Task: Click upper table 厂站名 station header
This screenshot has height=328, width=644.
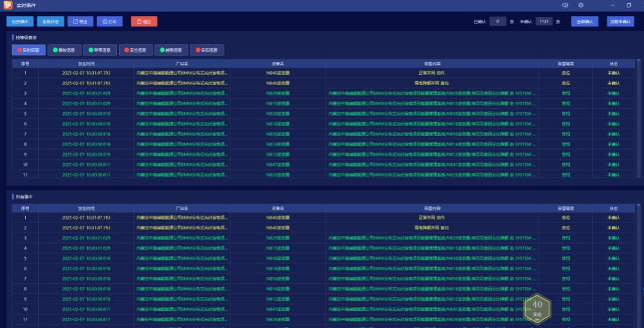Action: 182,64
